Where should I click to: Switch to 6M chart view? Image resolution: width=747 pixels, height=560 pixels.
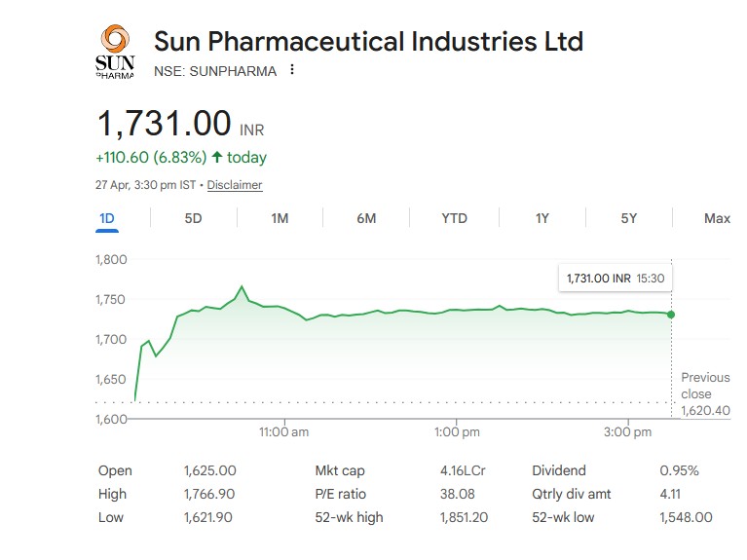point(366,218)
